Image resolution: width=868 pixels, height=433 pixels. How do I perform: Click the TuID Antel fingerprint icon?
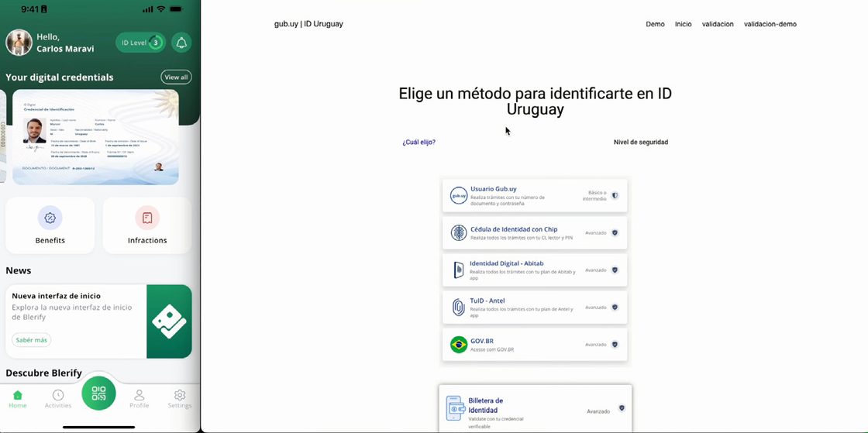pos(458,308)
